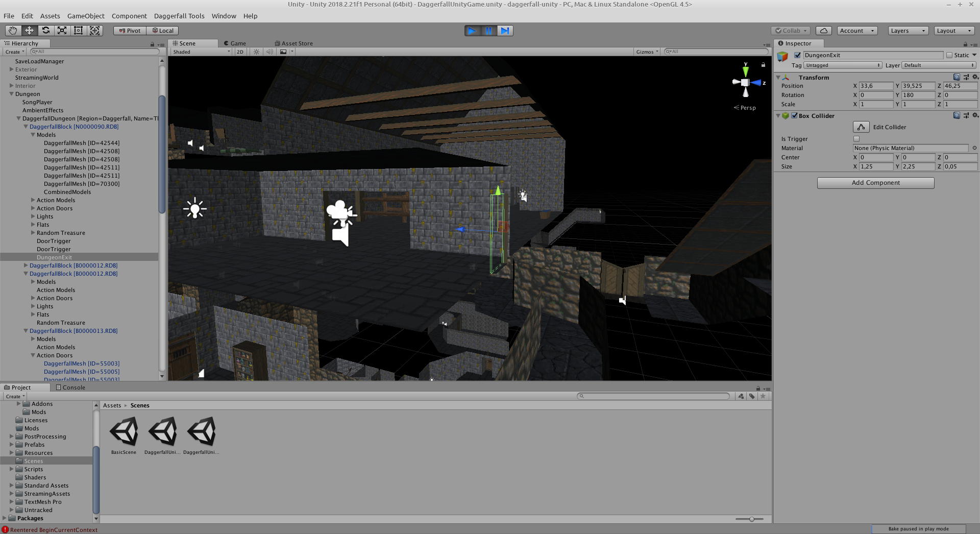Click the favorite star icon in Project
Viewport: 980px width, 534px height.
763,396
